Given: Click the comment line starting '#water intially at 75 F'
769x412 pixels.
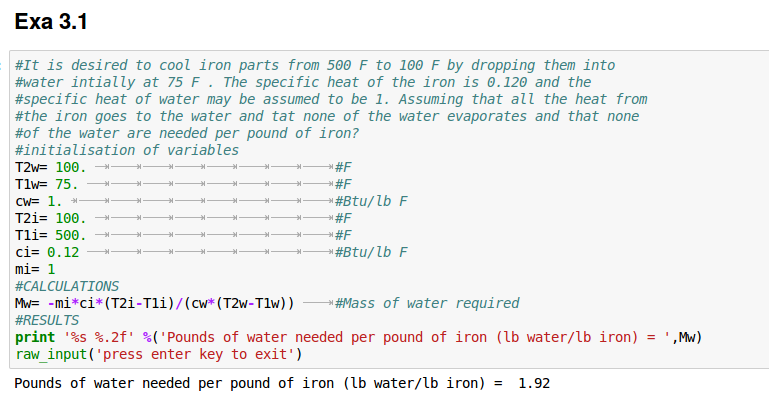Looking at the screenshot, I should coord(303,82).
